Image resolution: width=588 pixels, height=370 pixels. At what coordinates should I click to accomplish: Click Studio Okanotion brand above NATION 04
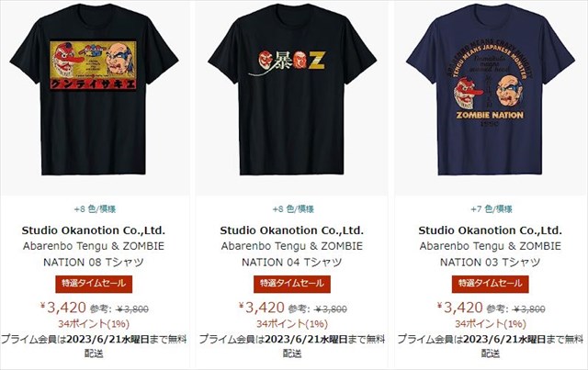pyautogui.click(x=292, y=230)
